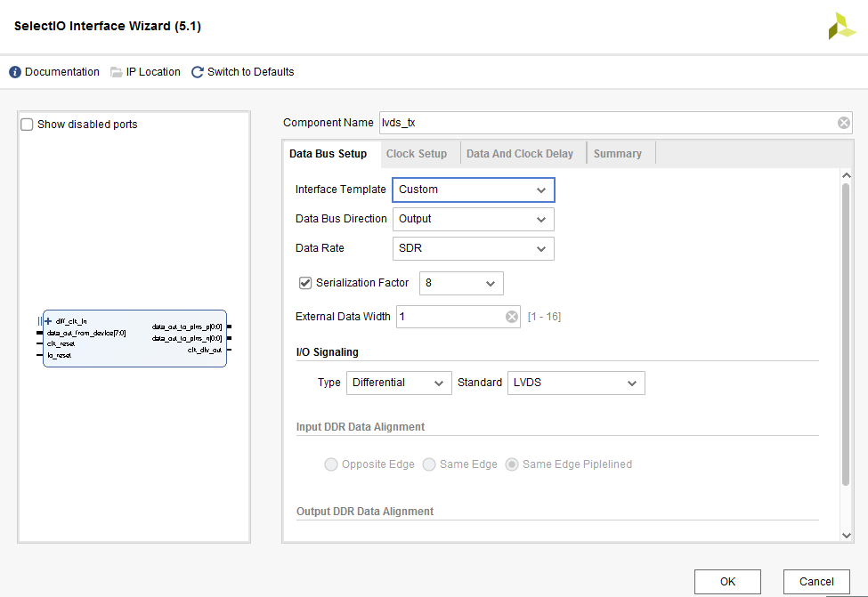Screen dimensions: 868x597
Task: Open the Serialization Factor value dropdown
Action: click(x=461, y=283)
